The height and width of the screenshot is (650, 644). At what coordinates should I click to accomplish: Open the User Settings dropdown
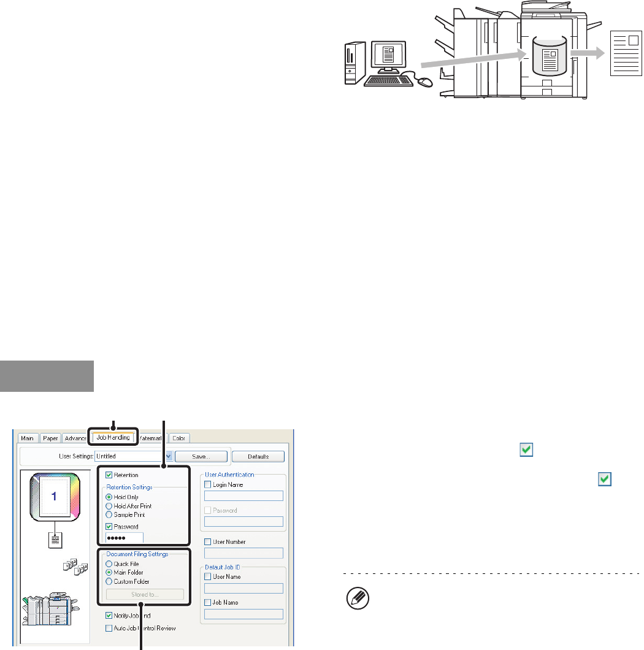pyautogui.click(x=169, y=456)
